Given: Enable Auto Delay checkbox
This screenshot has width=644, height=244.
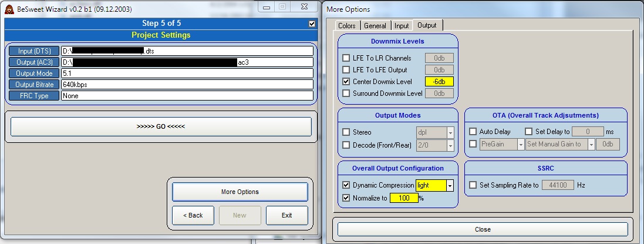Looking at the screenshot, I should pyautogui.click(x=473, y=132).
